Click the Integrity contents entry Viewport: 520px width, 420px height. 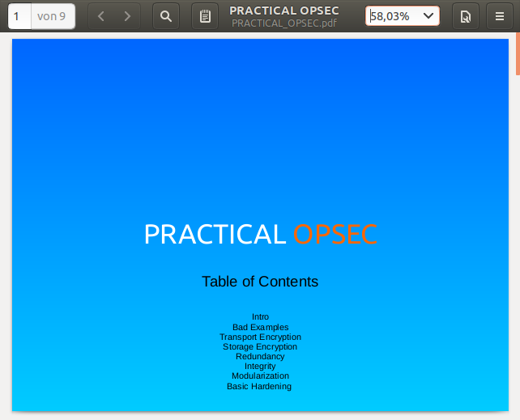pos(260,367)
